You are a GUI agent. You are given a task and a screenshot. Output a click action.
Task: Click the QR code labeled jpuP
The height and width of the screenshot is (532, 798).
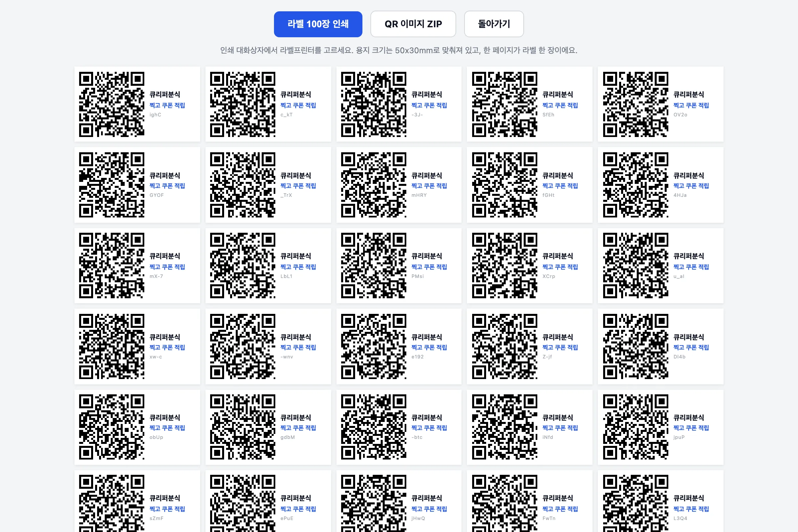635,427
